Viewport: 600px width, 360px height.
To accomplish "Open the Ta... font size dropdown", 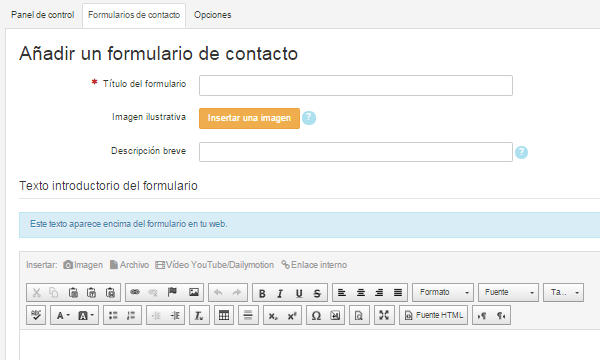I will pyautogui.click(x=564, y=293).
